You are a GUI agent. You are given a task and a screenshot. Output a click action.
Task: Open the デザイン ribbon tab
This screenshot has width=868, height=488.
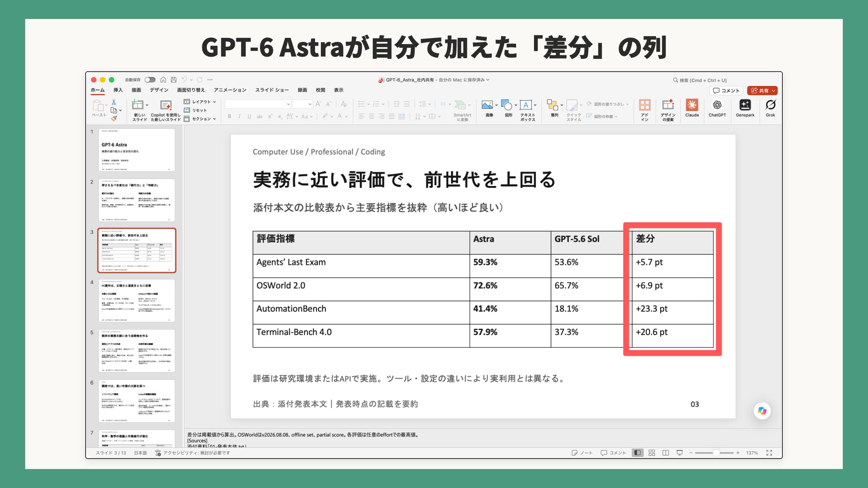coord(159,90)
